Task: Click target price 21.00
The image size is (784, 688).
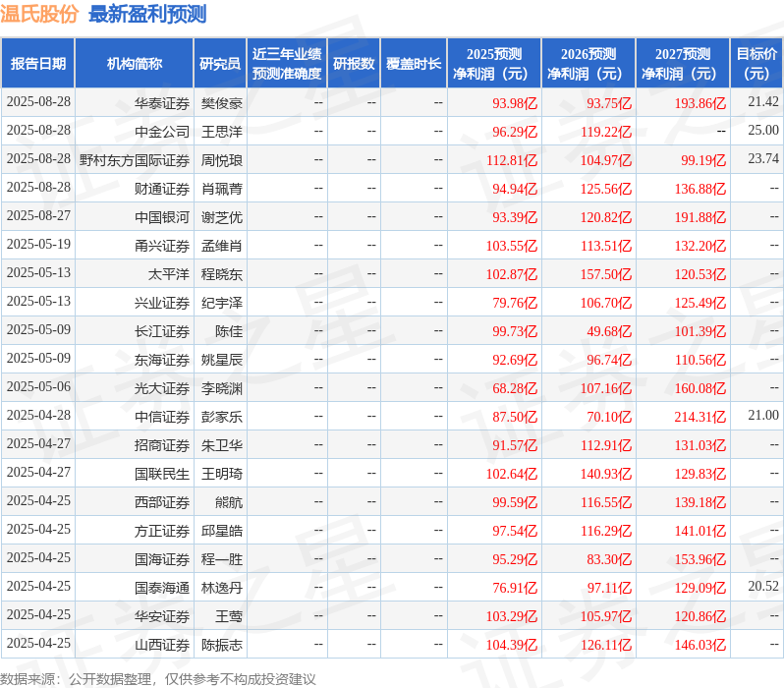Action: tap(763, 416)
